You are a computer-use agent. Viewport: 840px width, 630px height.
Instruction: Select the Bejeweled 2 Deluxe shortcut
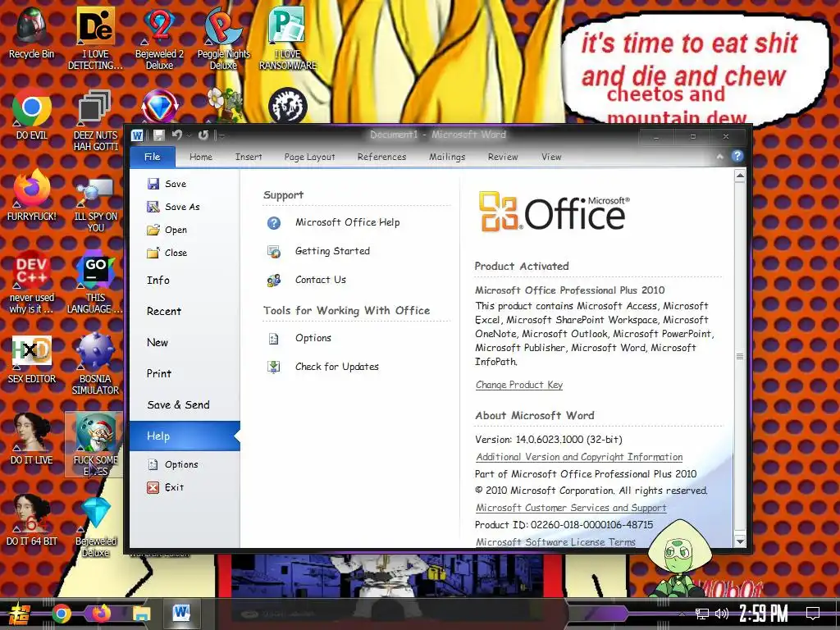(159, 39)
